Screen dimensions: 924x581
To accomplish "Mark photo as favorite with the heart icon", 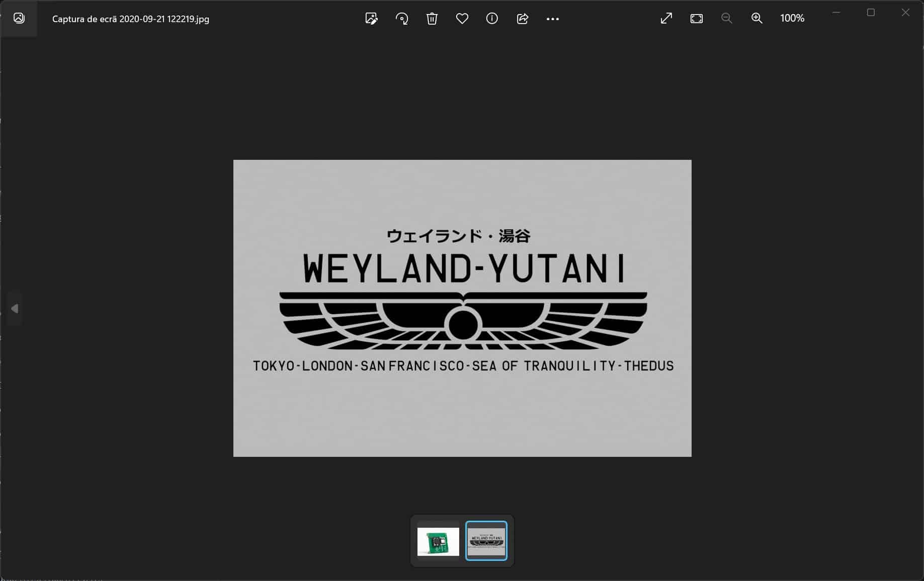I will 462,19.
